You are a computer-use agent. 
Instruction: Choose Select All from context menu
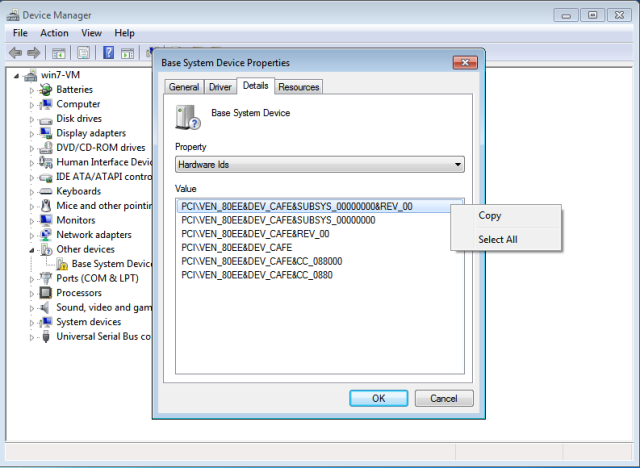498,240
